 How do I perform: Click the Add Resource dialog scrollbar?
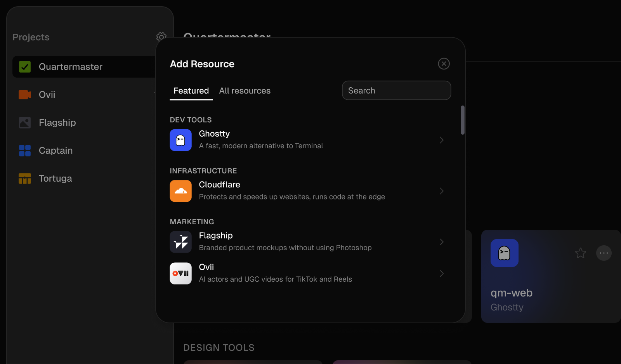(463, 120)
